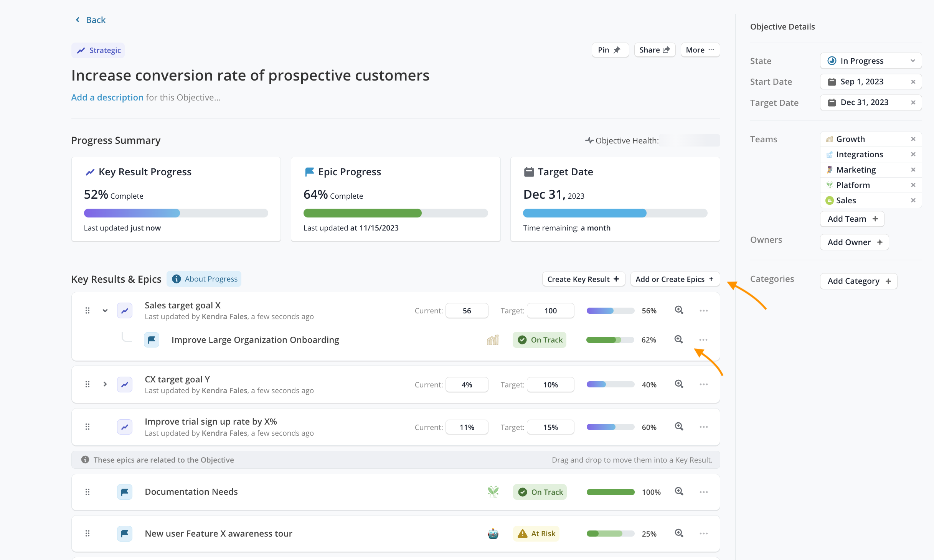Expand the CX target goal Y key result

pos(105,384)
